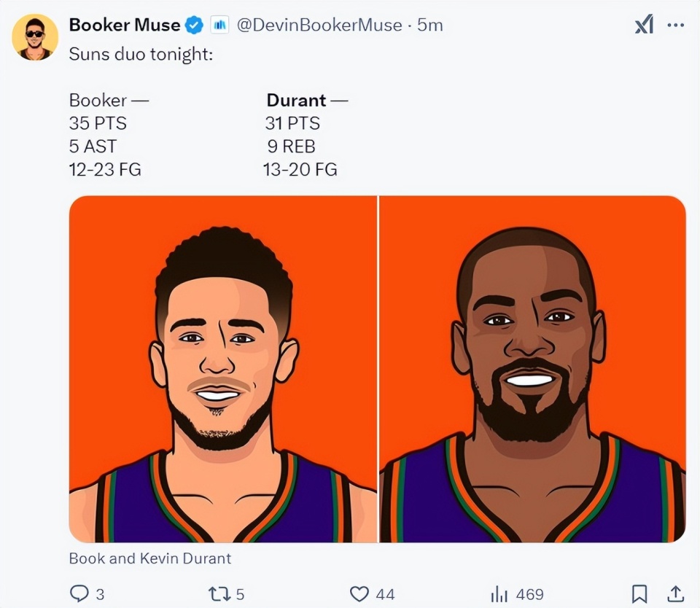Click the Booker Muse display name
The width and height of the screenshot is (700, 608).
click(124, 25)
